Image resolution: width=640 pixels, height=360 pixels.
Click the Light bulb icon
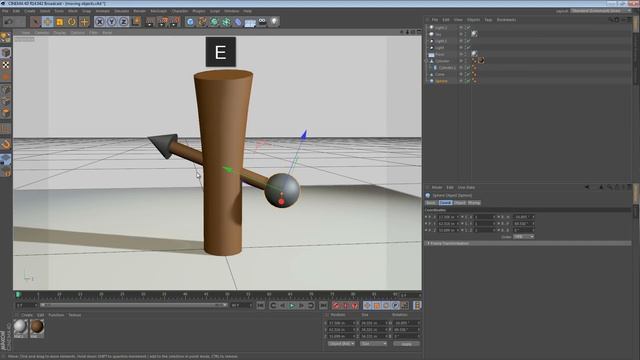(274, 22)
